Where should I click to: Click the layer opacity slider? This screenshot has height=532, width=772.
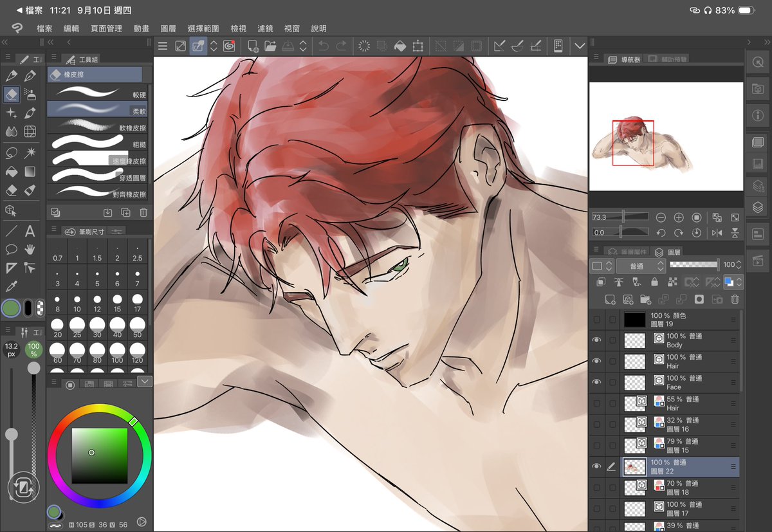point(694,264)
